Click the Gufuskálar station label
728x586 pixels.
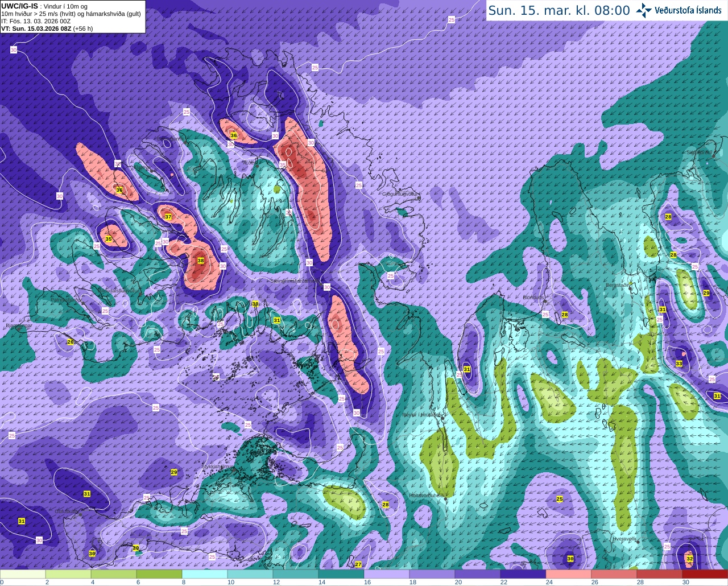tap(66, 511)
